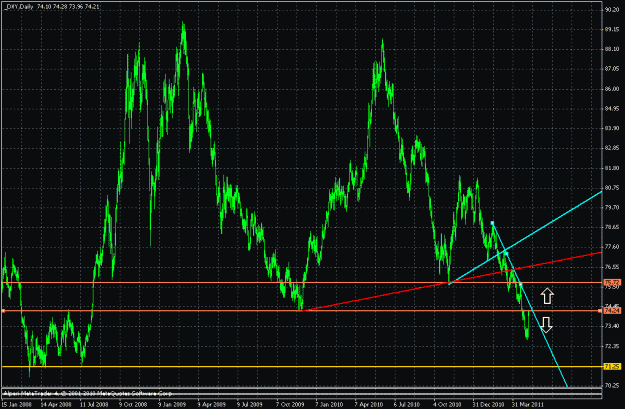Image resolution: width=625 pixels, height=409 pixels.
Task: Click the orange 75.72 price tag
Action: click(x=612, y=282)
